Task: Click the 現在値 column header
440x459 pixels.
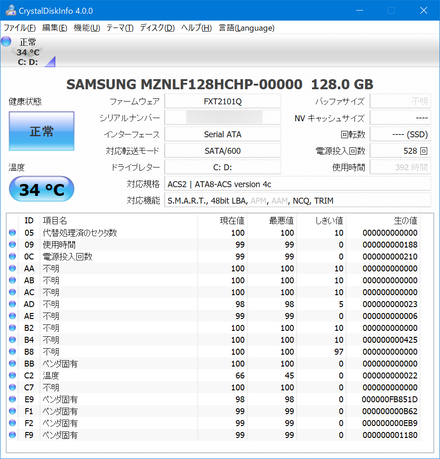Action: click(232, 221)
